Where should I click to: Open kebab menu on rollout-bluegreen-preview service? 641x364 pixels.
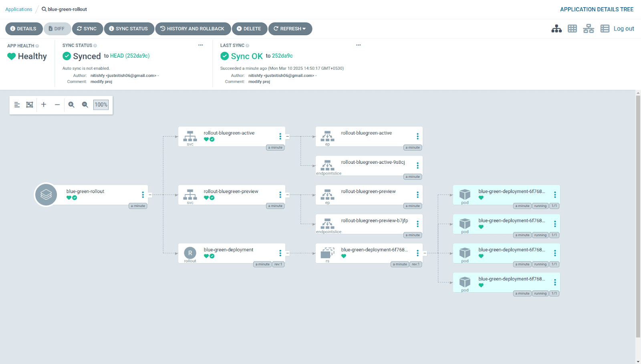(x=280, y=195)
